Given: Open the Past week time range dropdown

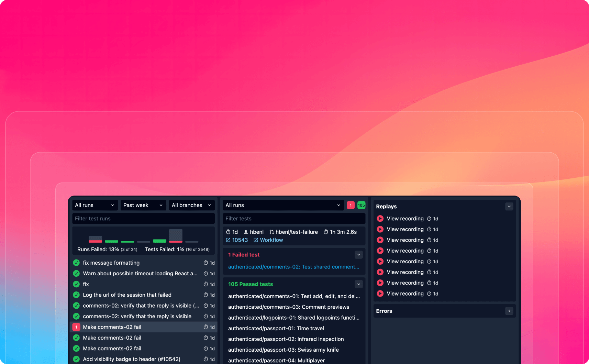Looking at the screenshot, I should click(143, 205).
